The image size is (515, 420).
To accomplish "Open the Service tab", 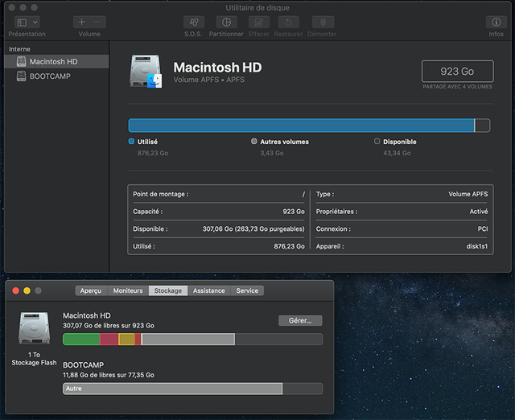I will point(247,290).
